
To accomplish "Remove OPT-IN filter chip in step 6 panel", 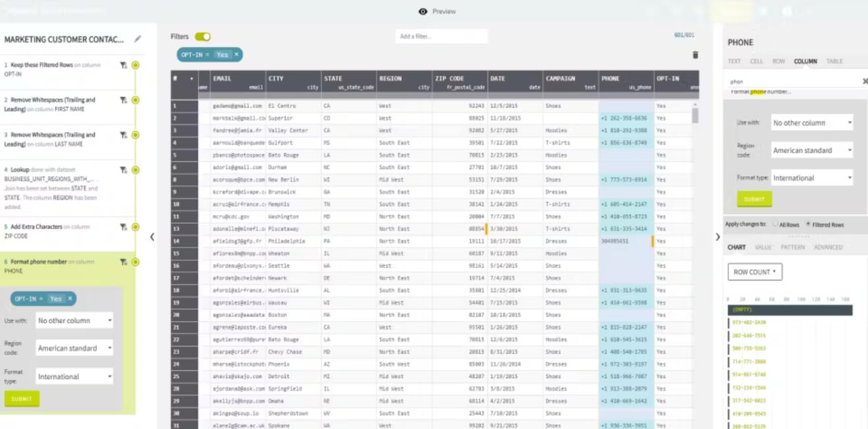I will (x=69, y=299).
